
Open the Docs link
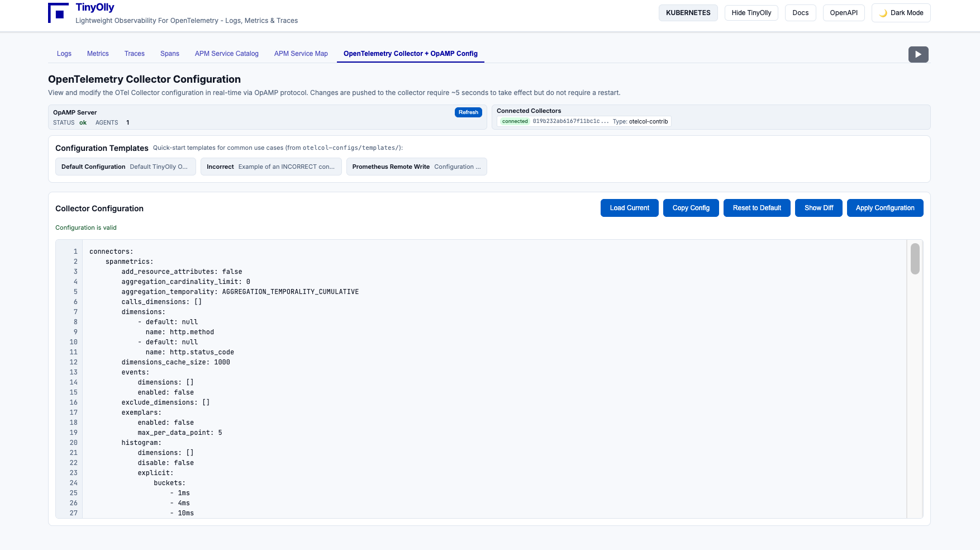[x=800, y=13]
